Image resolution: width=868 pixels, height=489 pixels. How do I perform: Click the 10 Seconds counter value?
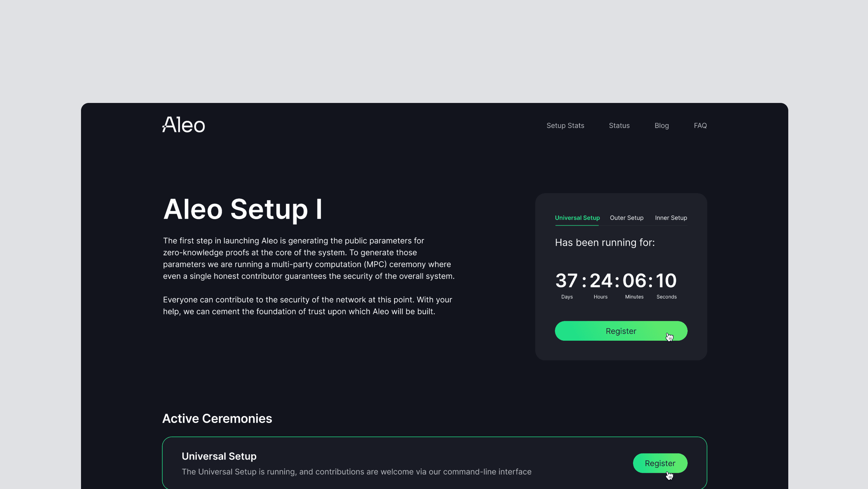(x=666, y=281)
